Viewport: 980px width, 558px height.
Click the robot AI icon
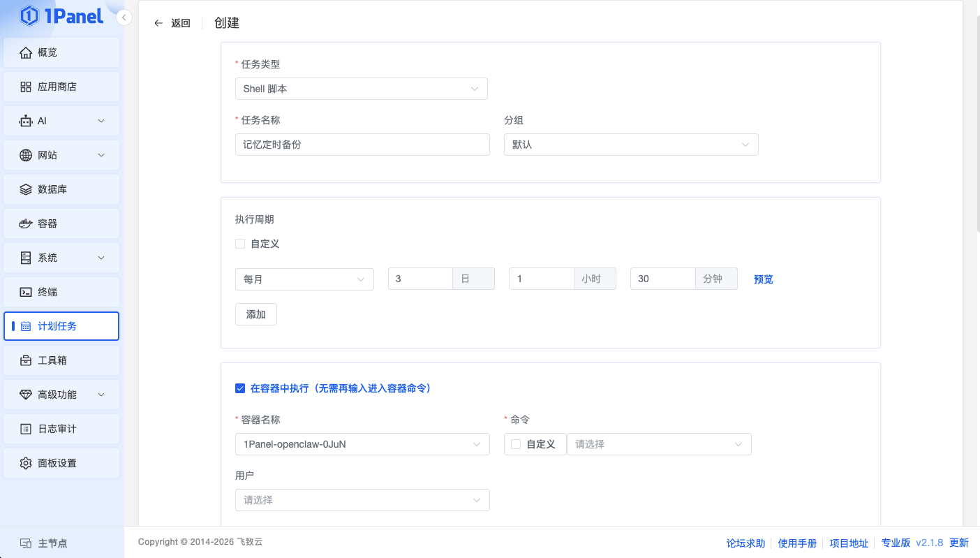pos(26,121)
